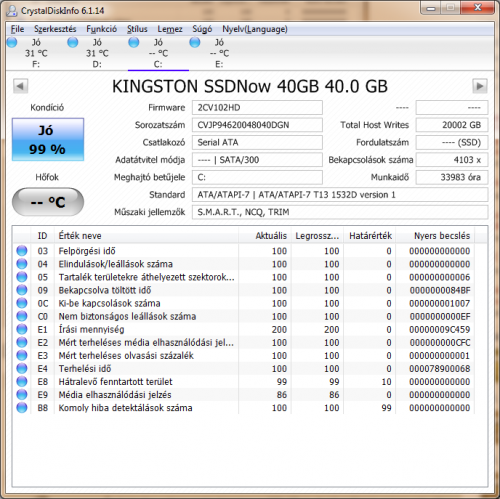The width and height of the screenshot is (500, 499).
Task: Click status icon for C0 row
Action: click(22, 316)
